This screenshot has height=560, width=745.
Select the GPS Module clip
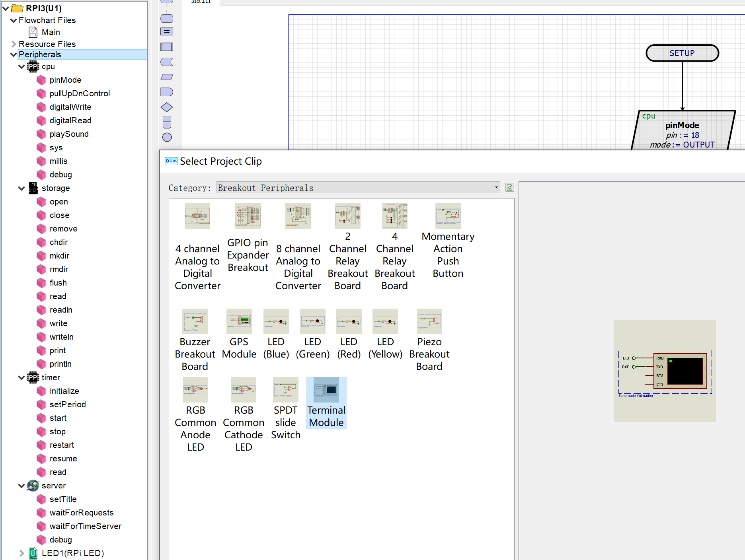point(239,334)
